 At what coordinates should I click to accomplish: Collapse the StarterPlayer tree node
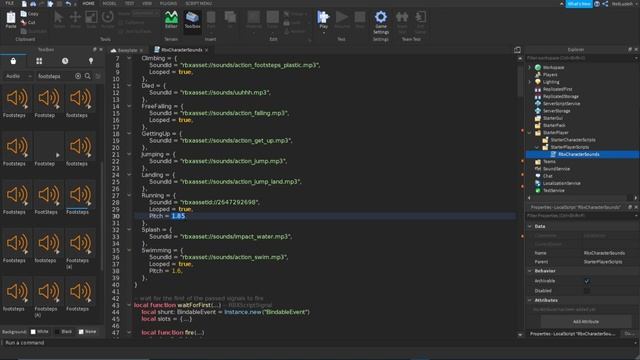point(530,133)
